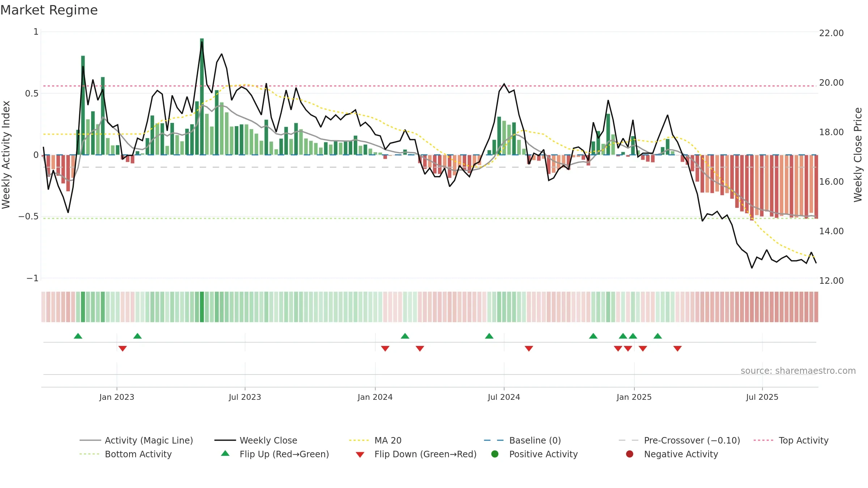Click the Jan 2023 axis label
This screenshot has height=488, width=868.
click(117, 397)
